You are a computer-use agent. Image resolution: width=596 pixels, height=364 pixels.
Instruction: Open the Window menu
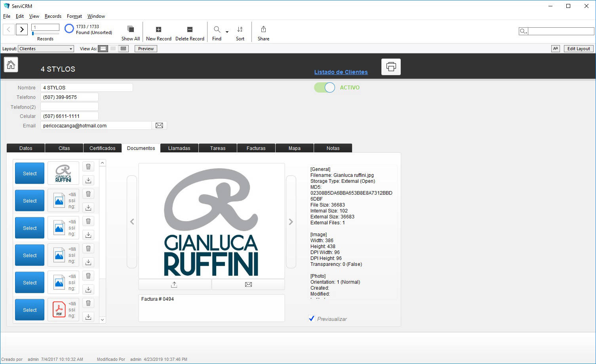tap(96, 16)
